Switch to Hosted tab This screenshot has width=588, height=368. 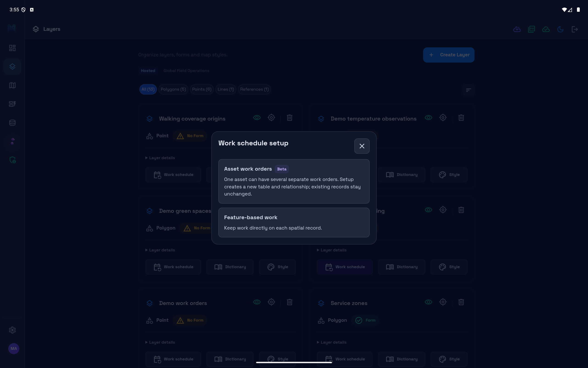148,71
